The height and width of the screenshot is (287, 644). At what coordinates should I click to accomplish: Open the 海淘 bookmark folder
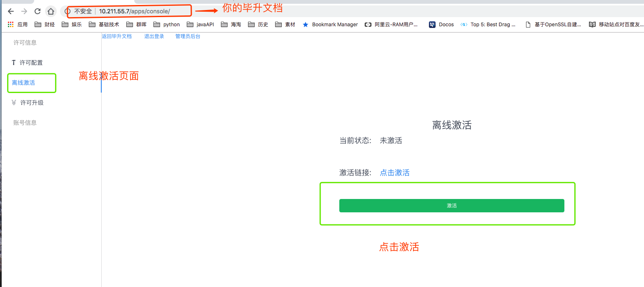[231, 25]
